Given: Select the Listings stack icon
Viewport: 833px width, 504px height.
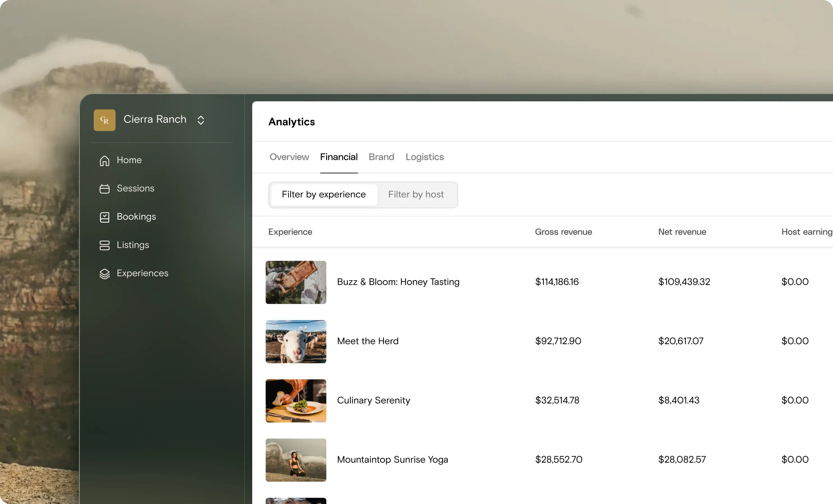Looking at the screenshot, I should tap(105, 245).
